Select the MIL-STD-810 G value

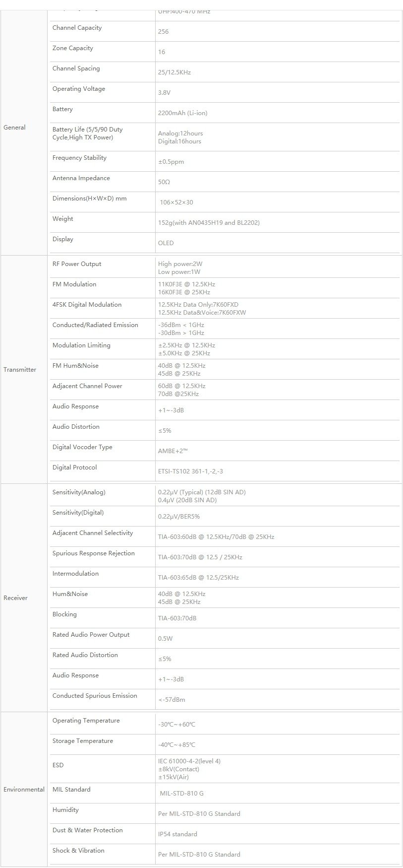tap(181, 794)
